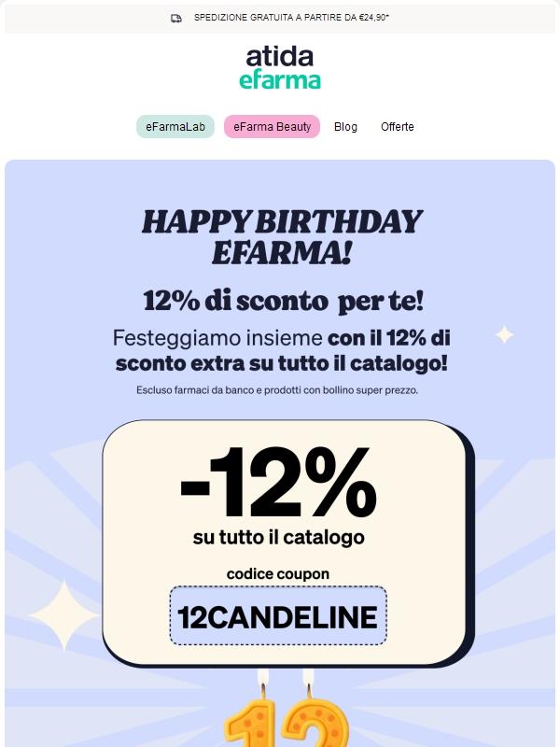Click the 'codice coupon' label

click(x=277, y=572)
